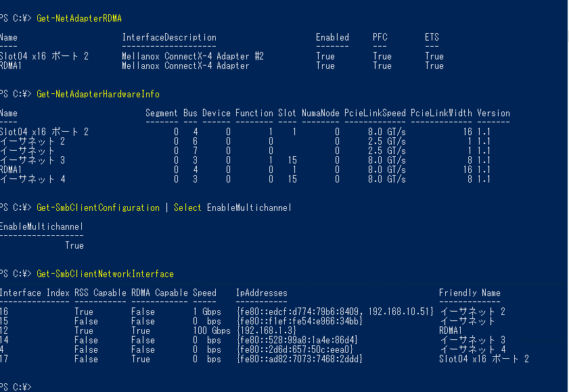Click the PcieLinkWidth column header
The width and height of the screenshot is (569, 392).
tap(441, 113)
